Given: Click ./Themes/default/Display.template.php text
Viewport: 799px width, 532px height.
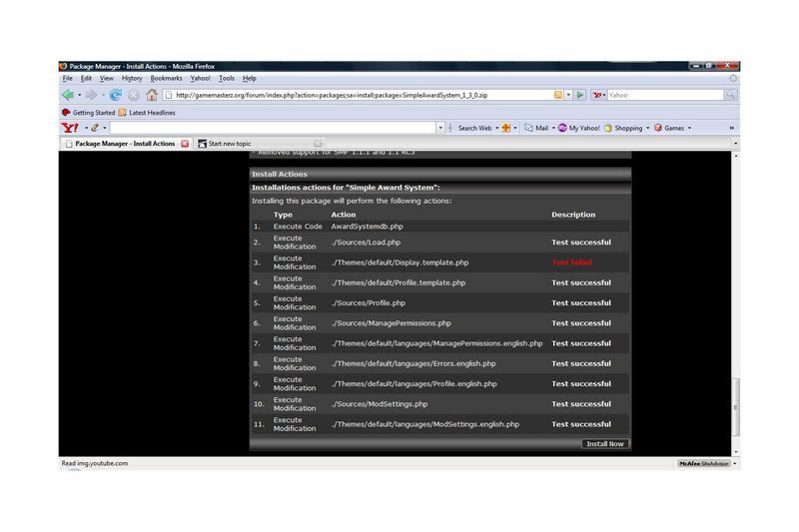Looking at the screenshot, I should point(400,263).
